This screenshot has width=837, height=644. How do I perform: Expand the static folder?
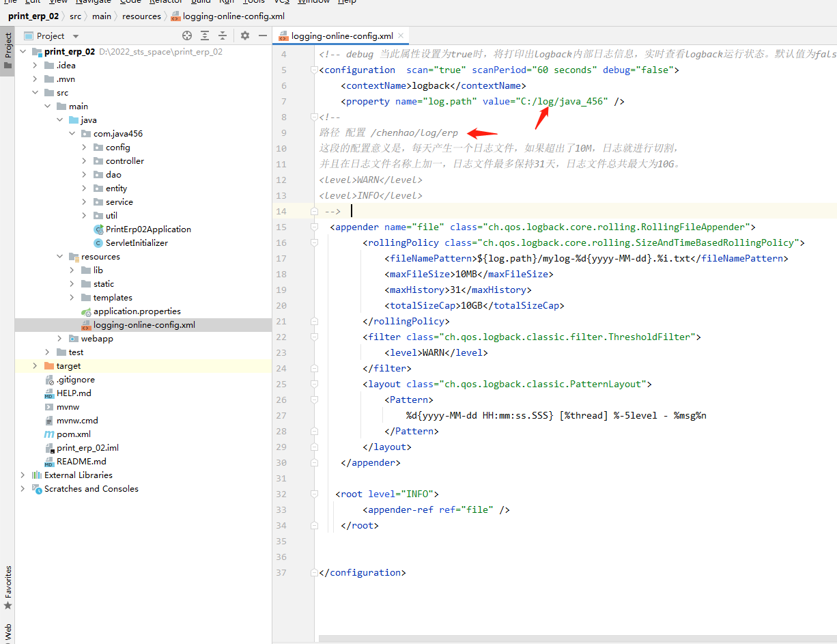[x=72, y=284]
